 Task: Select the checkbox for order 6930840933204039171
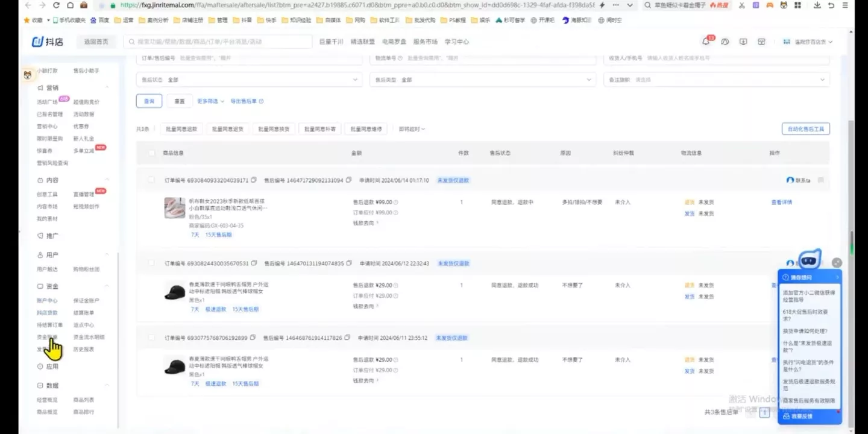152,180
